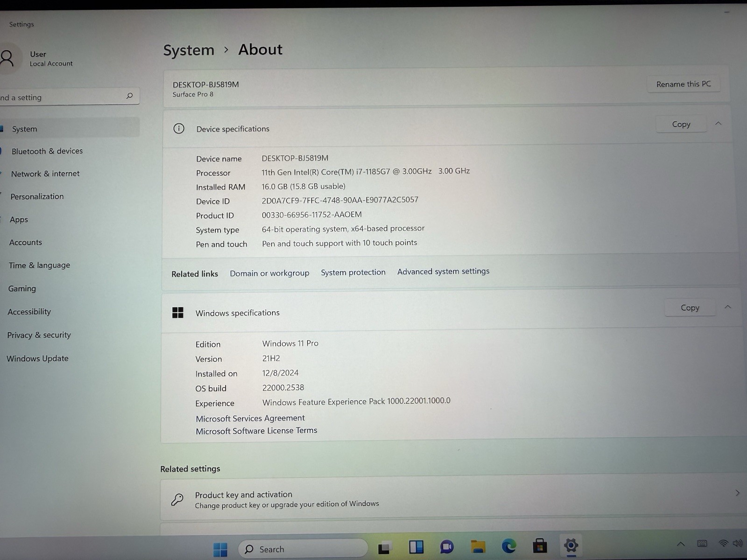This screenshot has height=560, width=747.
Task: Select the Version value 21H2
Action: pos(271,358)
